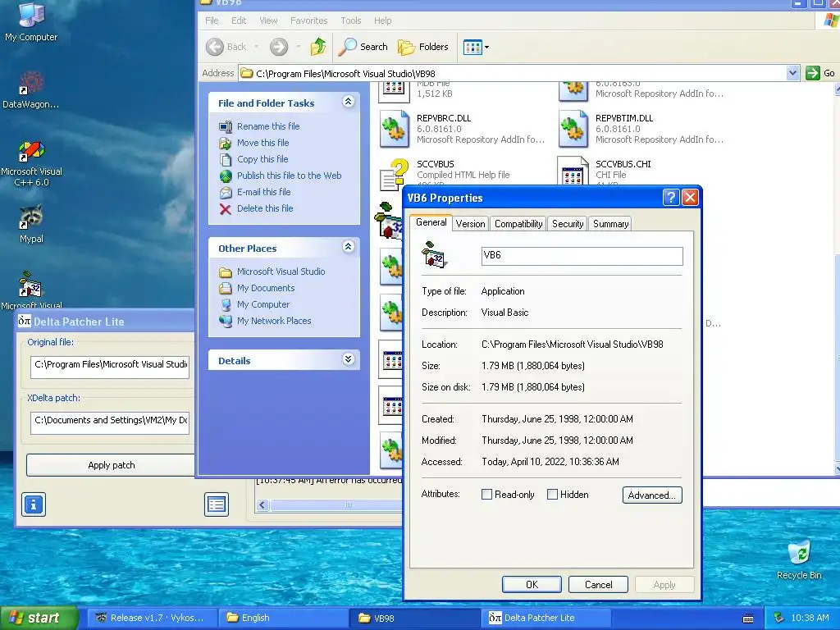Click the info icon in Delta Patcher Lite
This screenshot has height=630, width=840.
(34, 504)
